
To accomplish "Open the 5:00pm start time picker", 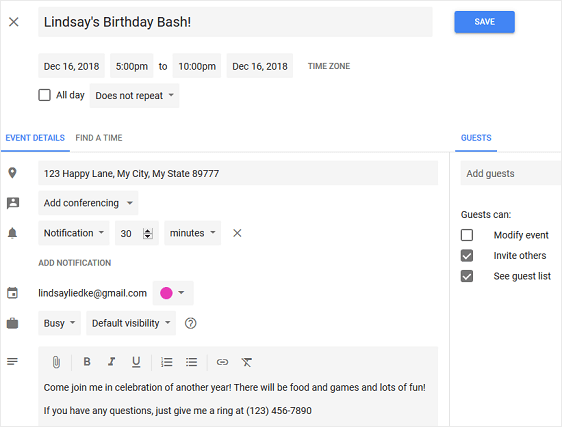I will click(x=132, y=66).
